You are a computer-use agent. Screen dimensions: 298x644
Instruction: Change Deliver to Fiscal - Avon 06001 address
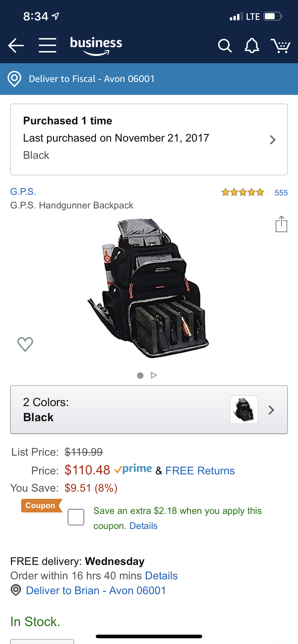point(92,79)
